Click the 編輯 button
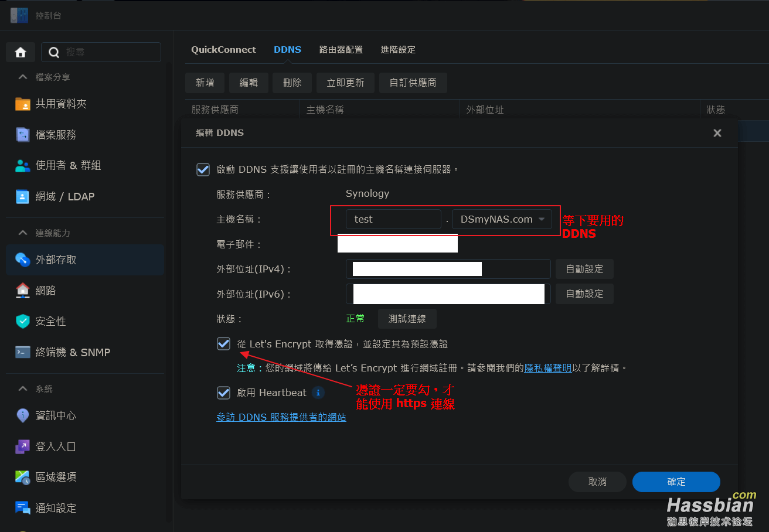Screen dimensions: 769x532 click(x=249, y=83)
